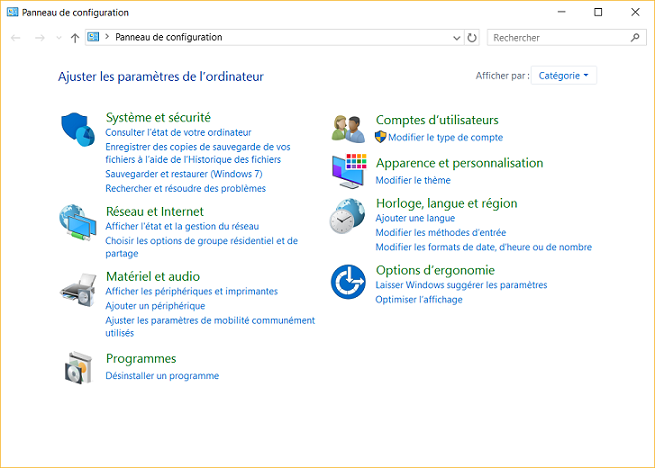The height and width of the screenshot is (468, 655).
Task: Open the Système et sécurité shield icon
Action: point(78,129)
